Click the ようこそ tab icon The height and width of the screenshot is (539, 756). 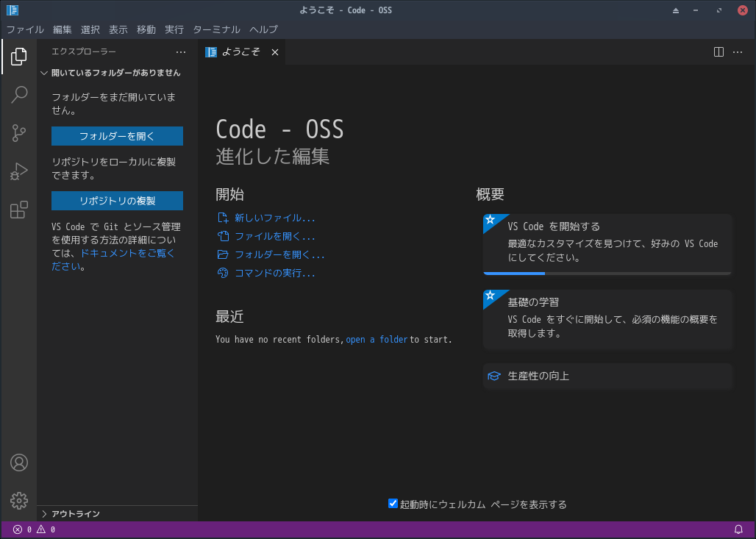tap(211, 52)
